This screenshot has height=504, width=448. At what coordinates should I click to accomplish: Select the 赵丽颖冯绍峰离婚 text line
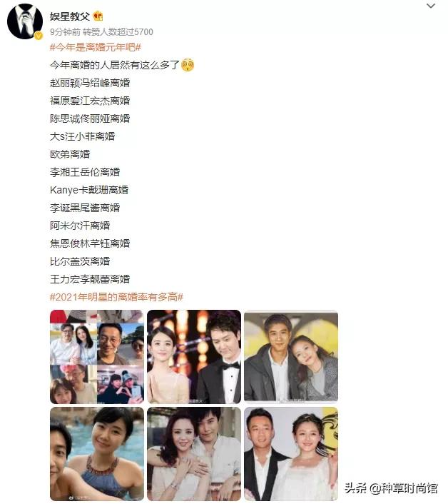pyautogui.click(x=90, y=83)
